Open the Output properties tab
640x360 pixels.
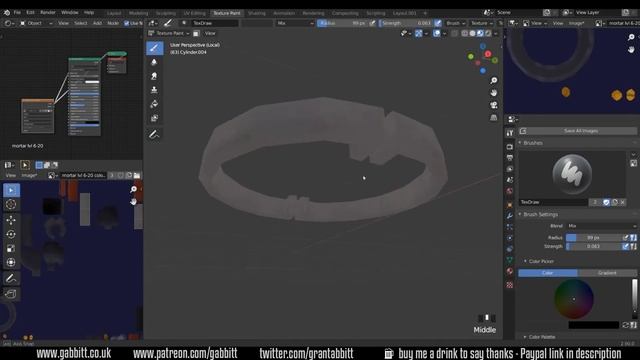(510, 158)
